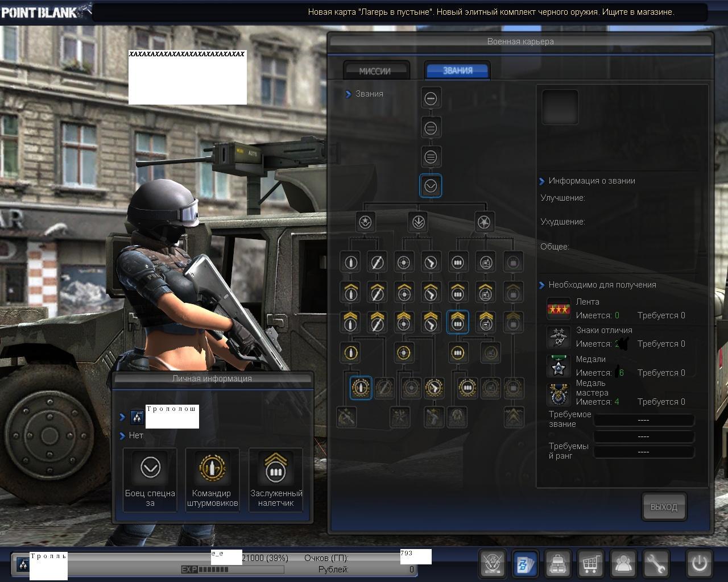Click the 21000 (39%) experience value

coord(265,558)
